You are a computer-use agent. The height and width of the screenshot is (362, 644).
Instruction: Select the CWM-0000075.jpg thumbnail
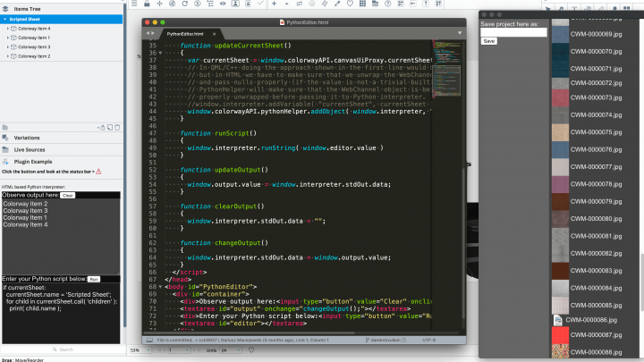point(560,132)
